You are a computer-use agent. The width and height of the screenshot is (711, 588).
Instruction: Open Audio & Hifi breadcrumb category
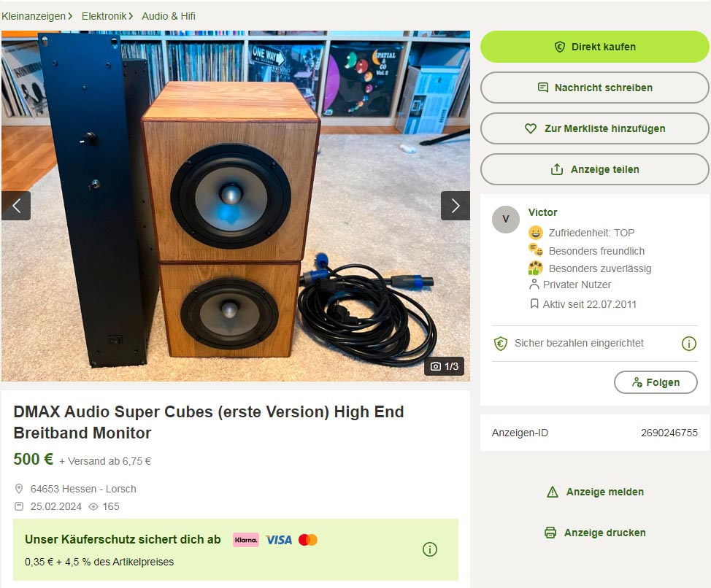point(169,16)
